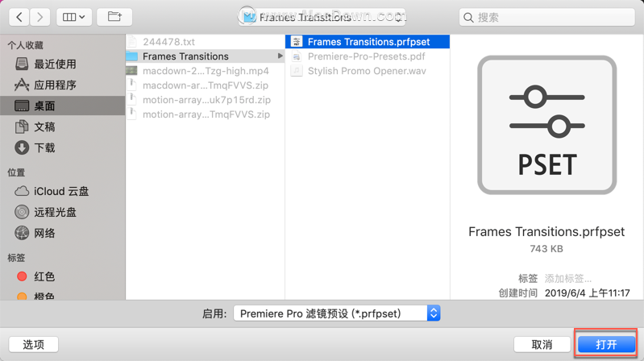This screenshot has width=644, height=361.
Task: Open Downloads (下载) in sidebar
Action: pyautogui.click(x=62, y=147)
